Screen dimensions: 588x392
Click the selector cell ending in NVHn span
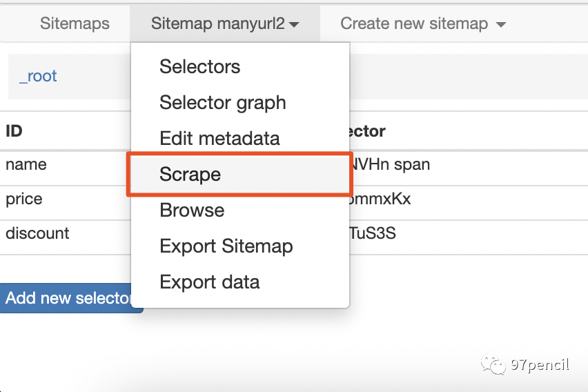pyautogui.click(x=391, y=165)
